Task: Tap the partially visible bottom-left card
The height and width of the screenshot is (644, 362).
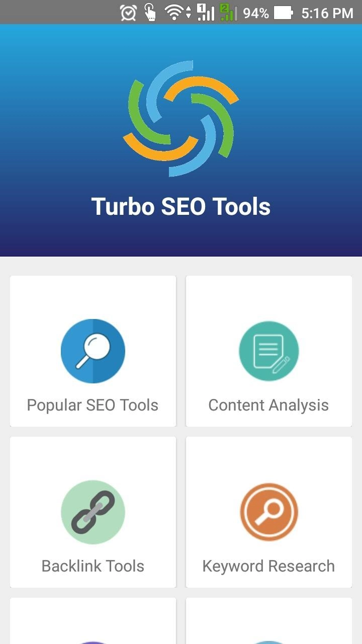Action: 93,621
